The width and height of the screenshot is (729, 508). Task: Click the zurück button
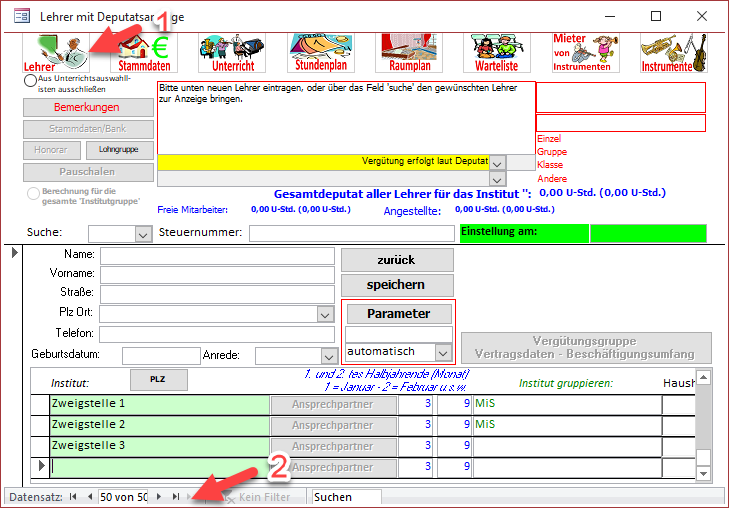pos(396,260)
